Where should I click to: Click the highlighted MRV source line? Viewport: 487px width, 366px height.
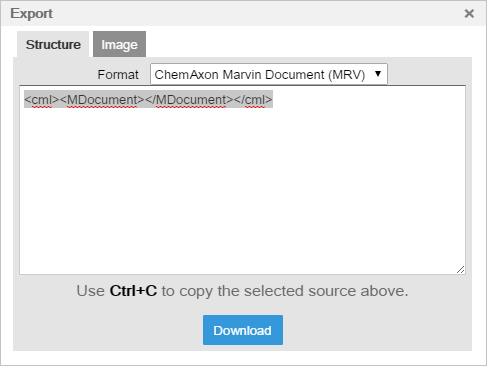click(148, 99)
